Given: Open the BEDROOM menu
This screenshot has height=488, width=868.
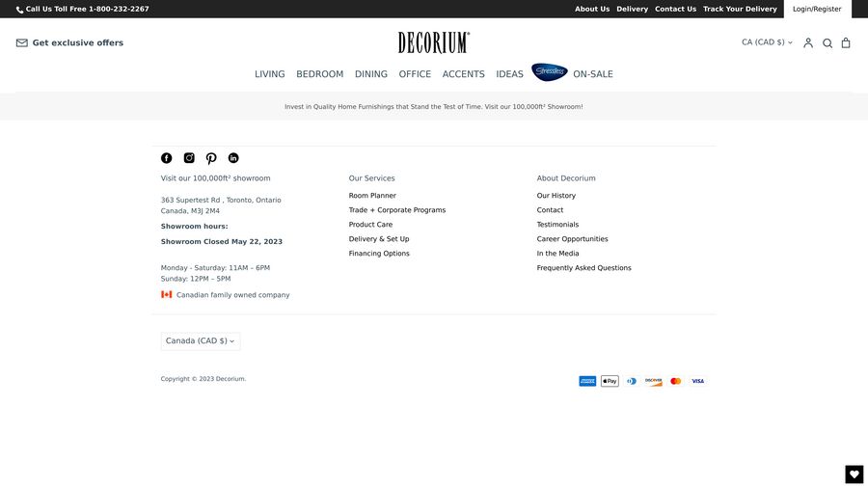Looking at the screenshot, I should pos(319,74).
